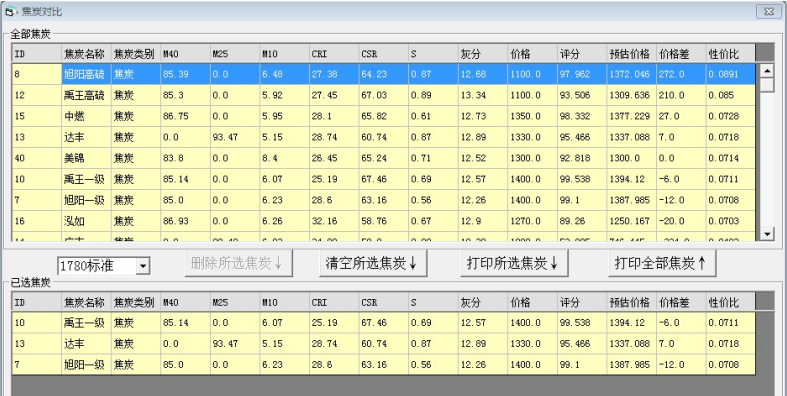Click the M40 value 83.8

click(185, 159)
